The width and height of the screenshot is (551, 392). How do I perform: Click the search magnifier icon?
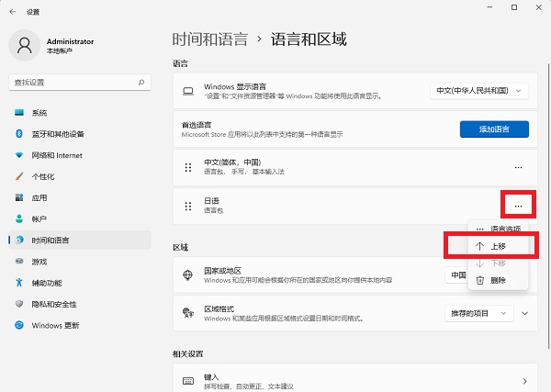[142, 83]
